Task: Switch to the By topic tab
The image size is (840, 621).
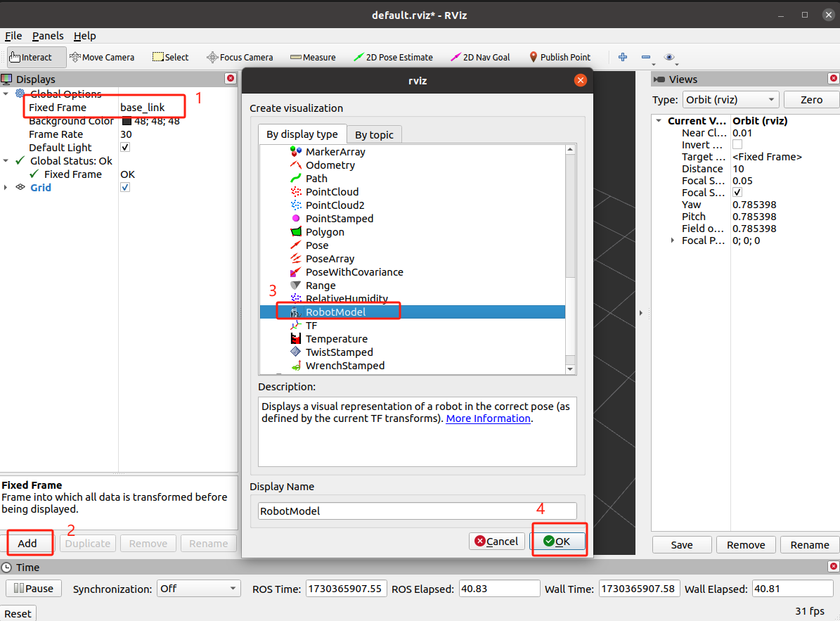Action: tap(374, 135)
